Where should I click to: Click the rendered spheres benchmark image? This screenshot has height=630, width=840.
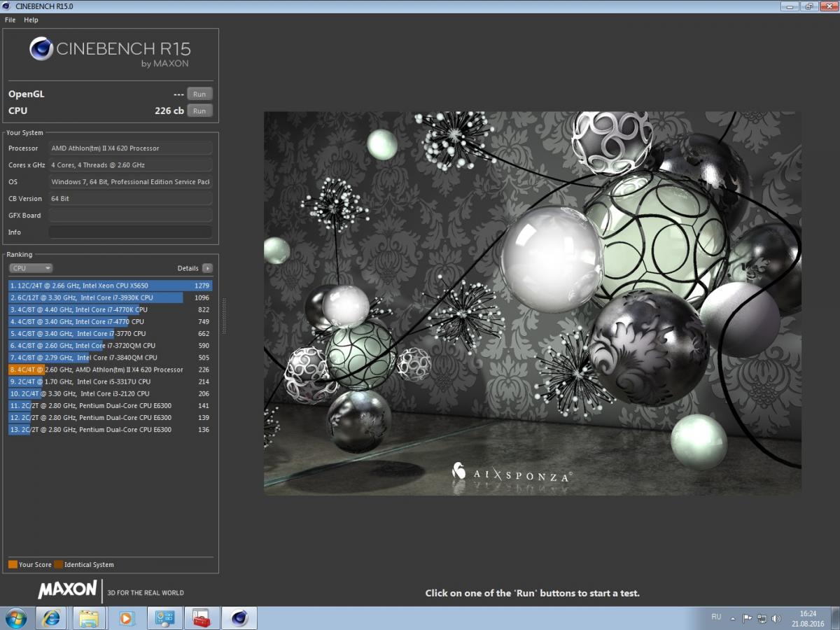(533, 303)
